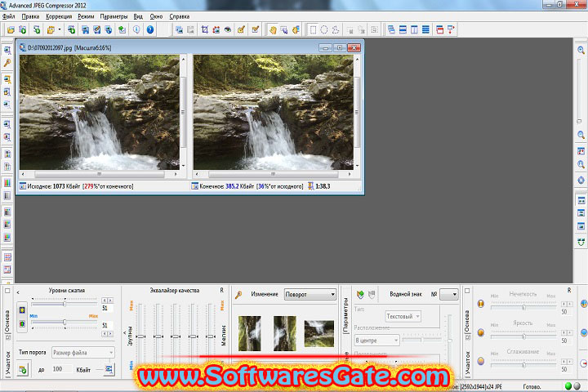Adjust the upper compression level slider
Image resolution: width=588 pixels, height=392 pixels.
(x=65, y=304)
